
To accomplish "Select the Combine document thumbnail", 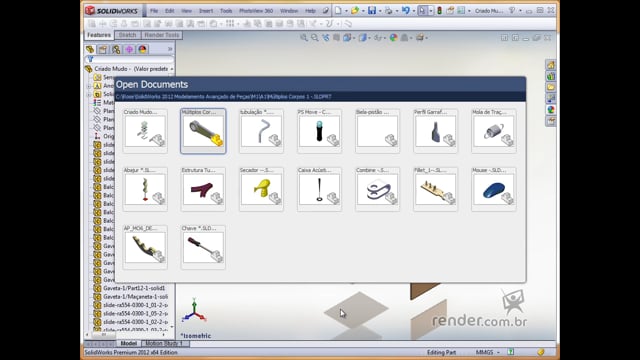I will click(377, 189).
